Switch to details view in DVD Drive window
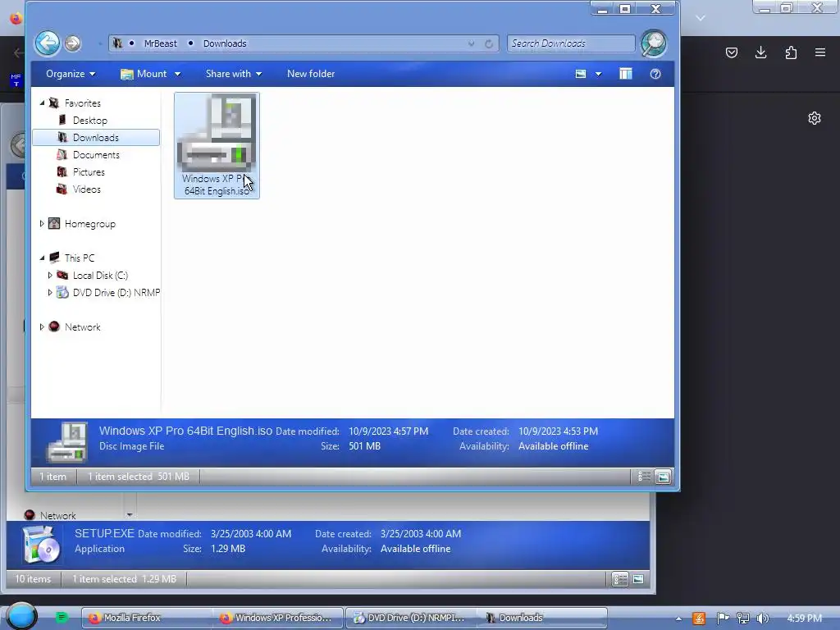 coord(620,578)
